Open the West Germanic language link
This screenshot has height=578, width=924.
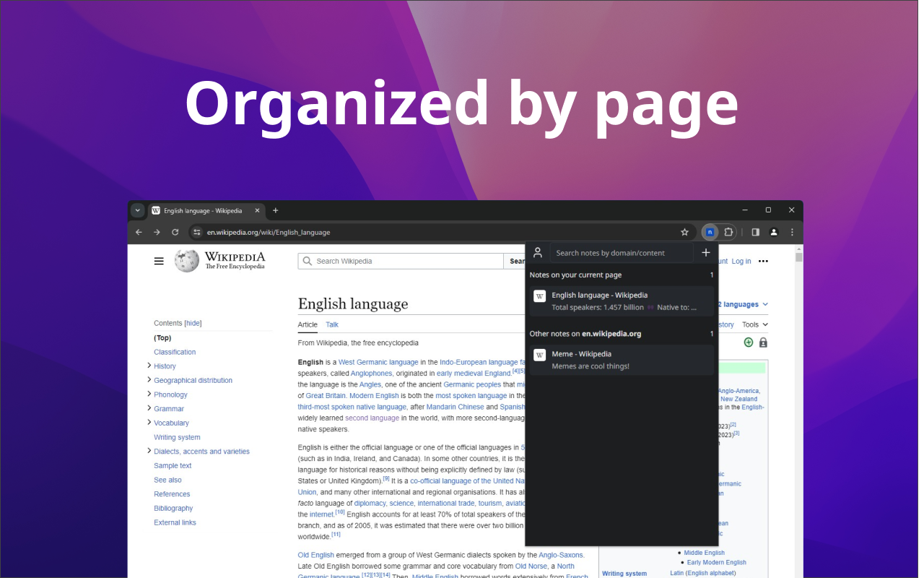(378, 362)
